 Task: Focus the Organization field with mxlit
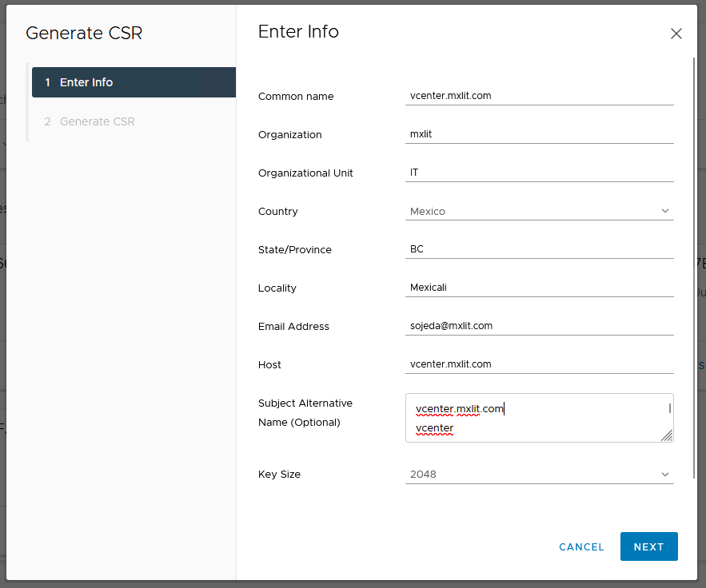point(539,134)
